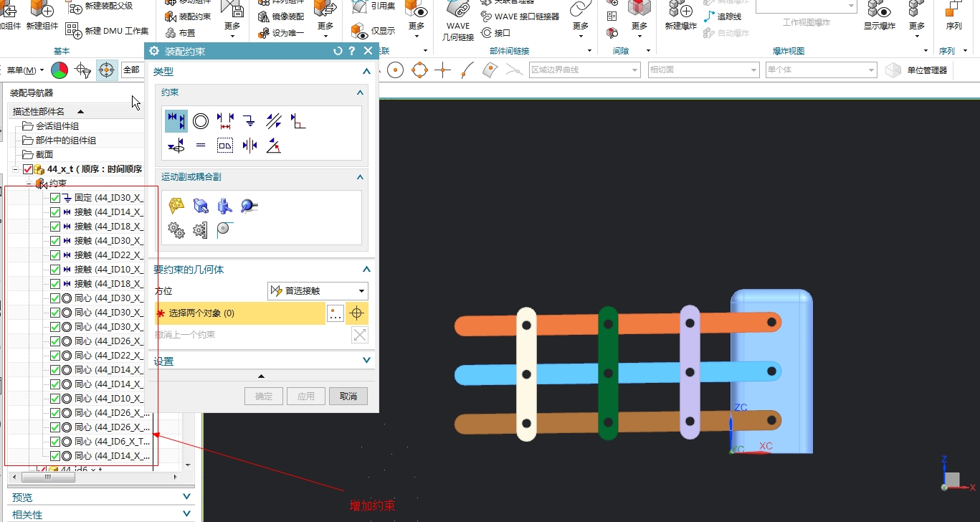Choose the Rack and Pinion coupler icon
980x522 pixels.
click(x=201, y=230)
